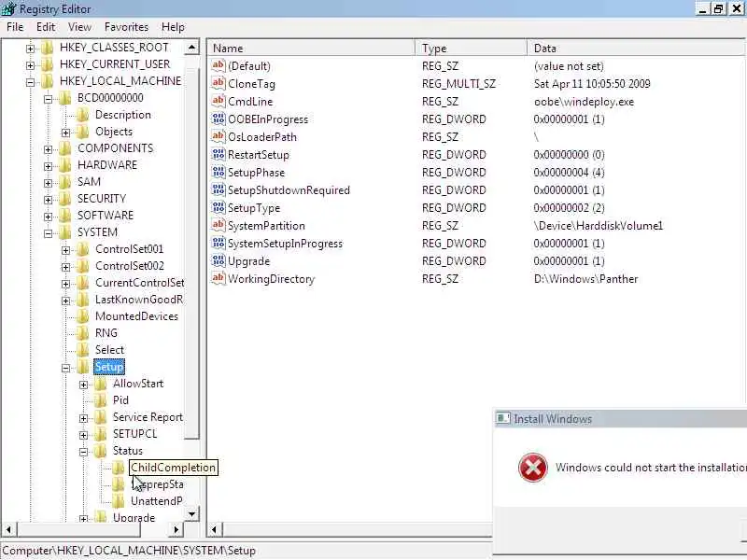Click the OOBEInProgress DWORD value icon
Screen dimensions: 747x560
click(218, 119)
